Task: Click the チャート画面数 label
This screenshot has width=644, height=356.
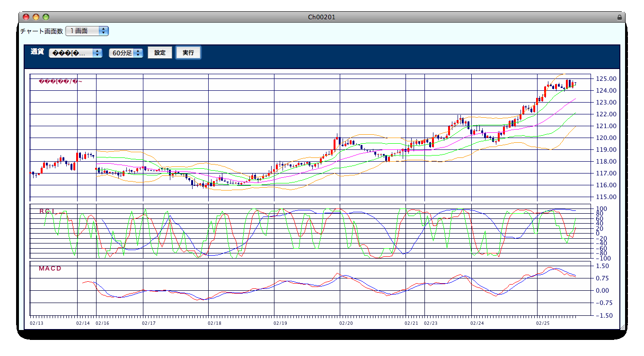Action: point(42,31)
